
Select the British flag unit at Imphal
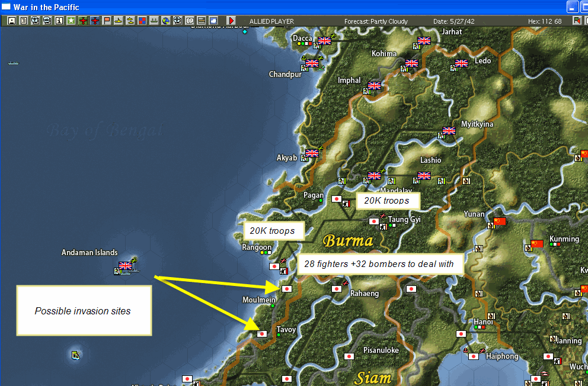374,86
